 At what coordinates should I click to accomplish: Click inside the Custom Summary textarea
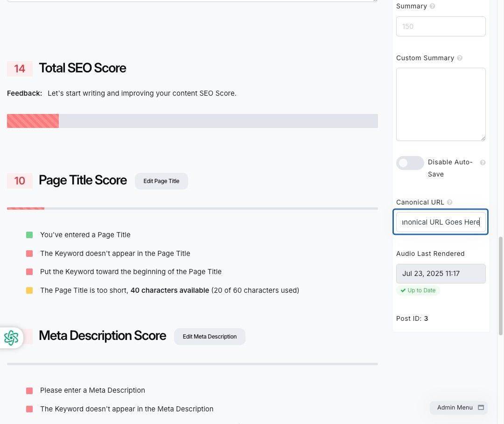tap(441, 104)
